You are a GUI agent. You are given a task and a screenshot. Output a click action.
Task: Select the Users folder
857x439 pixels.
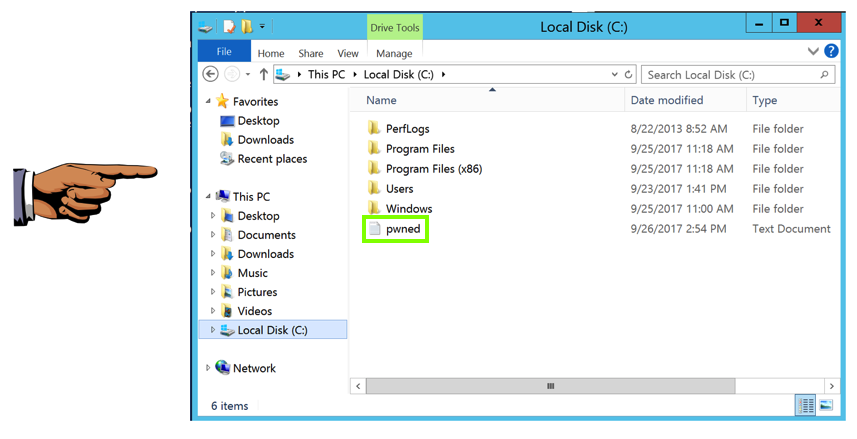[x=400, y=189]
